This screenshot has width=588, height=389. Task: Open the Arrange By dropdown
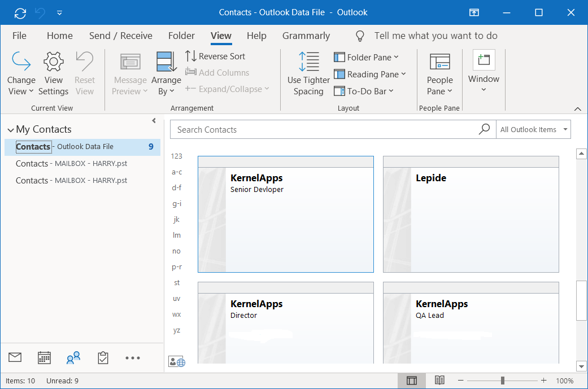(166, 74)
